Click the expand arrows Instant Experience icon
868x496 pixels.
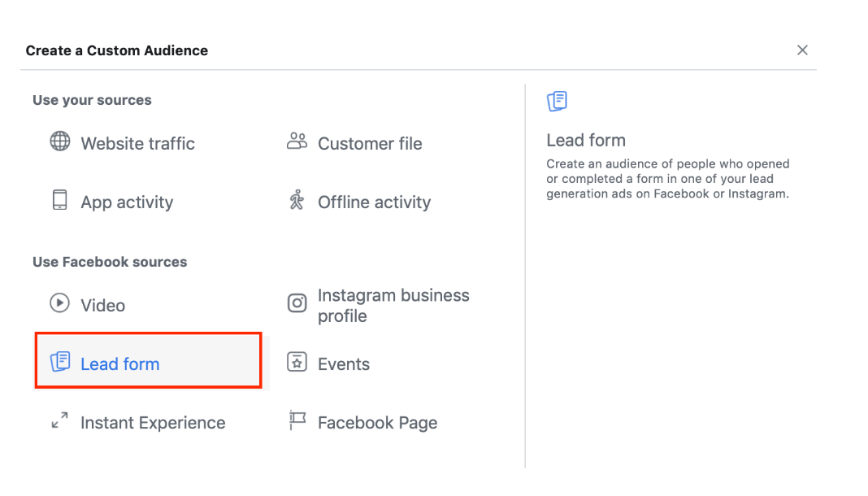(x=60, y=421)
